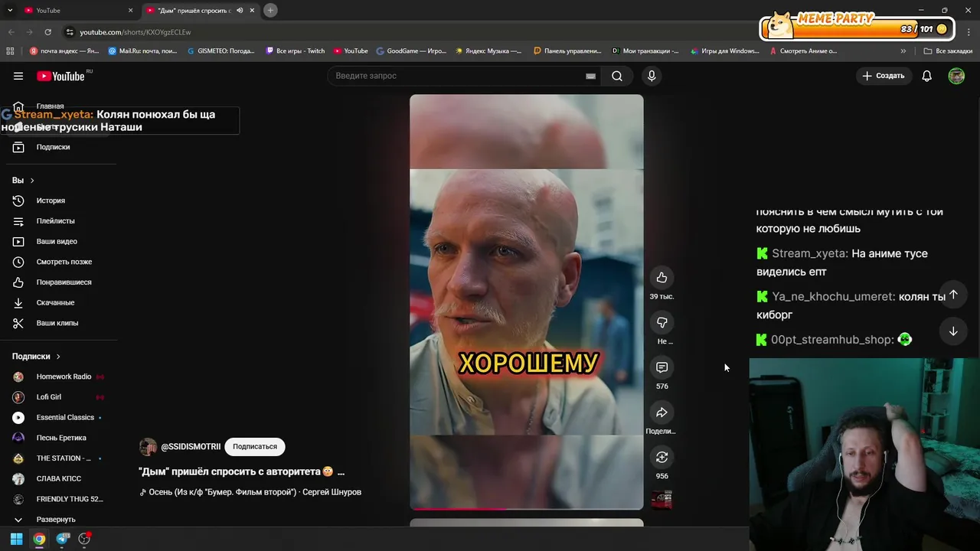Open the comments showing 576
Viewport: 980px width, 551px height.
coord(662,367)
